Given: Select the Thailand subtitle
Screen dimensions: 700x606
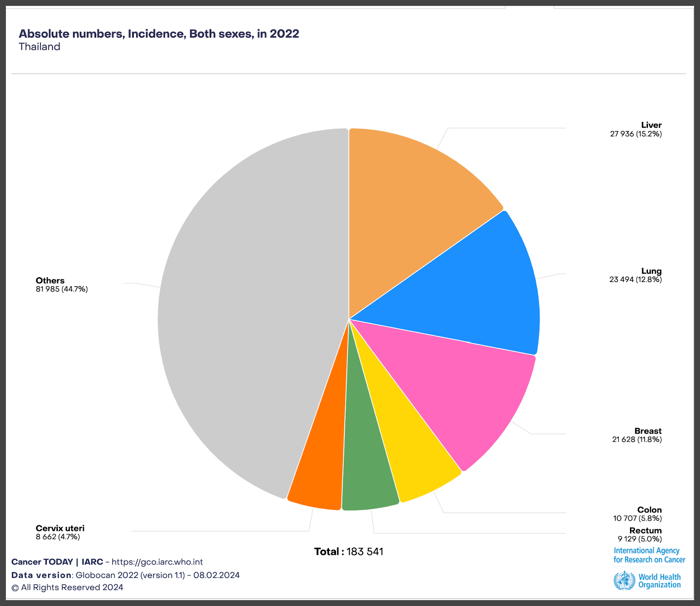Looking at the screenshot, I should coord(39,47).
